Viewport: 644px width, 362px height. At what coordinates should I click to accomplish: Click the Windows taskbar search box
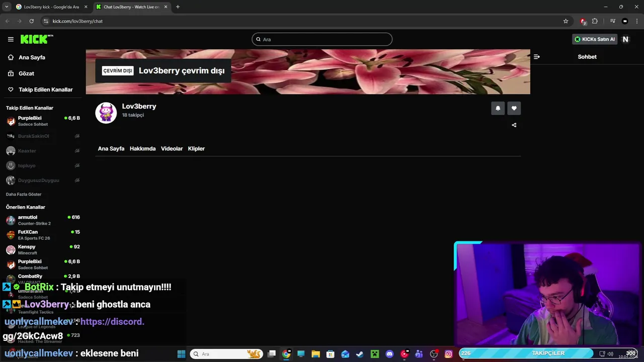coord(226,354)
